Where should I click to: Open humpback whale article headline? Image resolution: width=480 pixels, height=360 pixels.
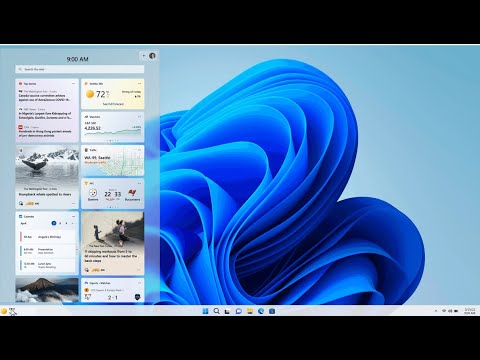(x=45, y=194)
